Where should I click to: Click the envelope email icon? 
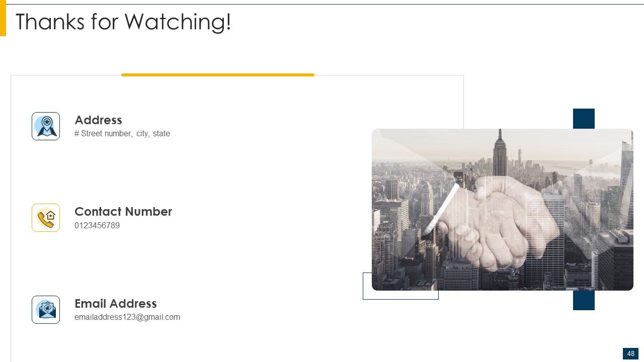[x=46, y=310]
